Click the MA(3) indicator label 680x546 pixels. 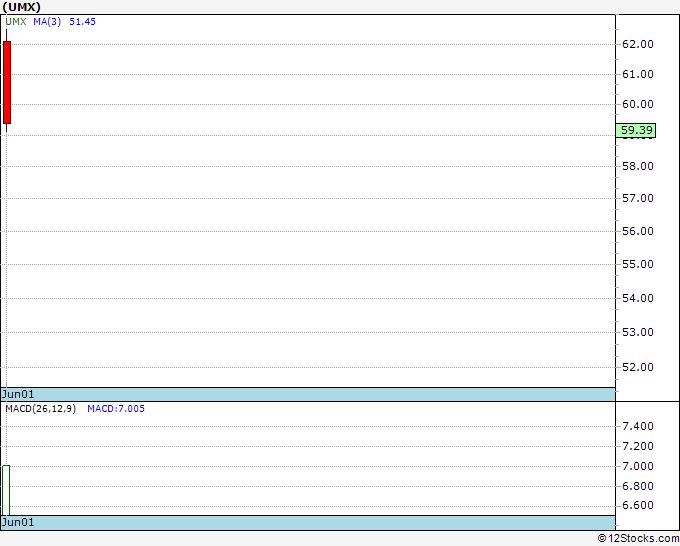click(47, 22)
